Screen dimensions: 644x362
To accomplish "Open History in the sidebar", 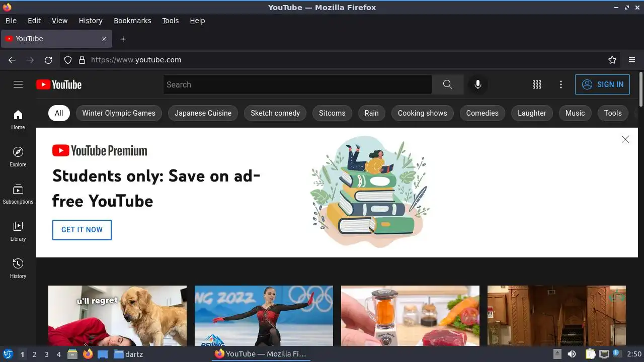I will tap(18, 268).
